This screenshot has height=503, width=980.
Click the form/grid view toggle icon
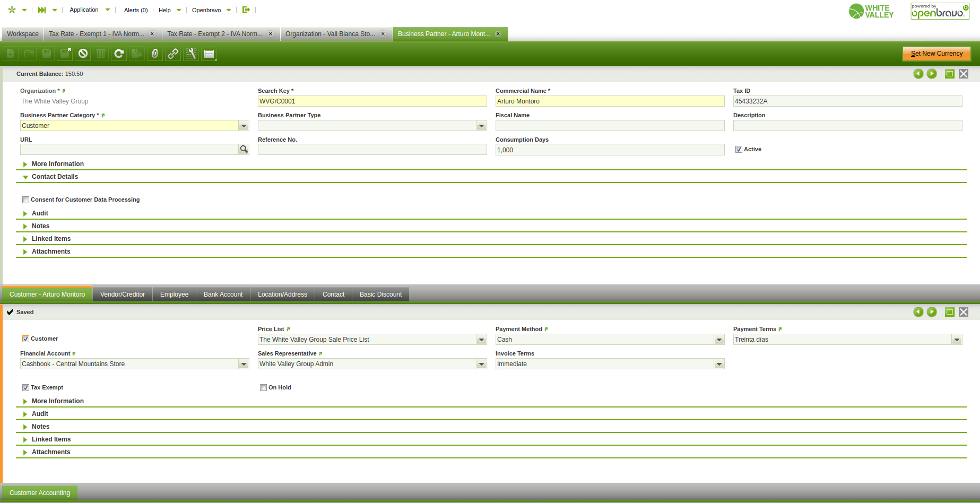(x=209, y=54)
